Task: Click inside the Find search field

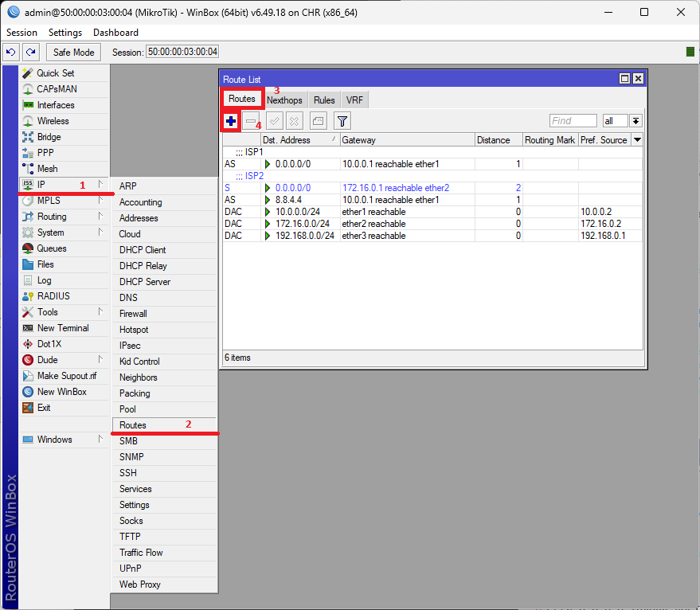Action: point(573,121)
